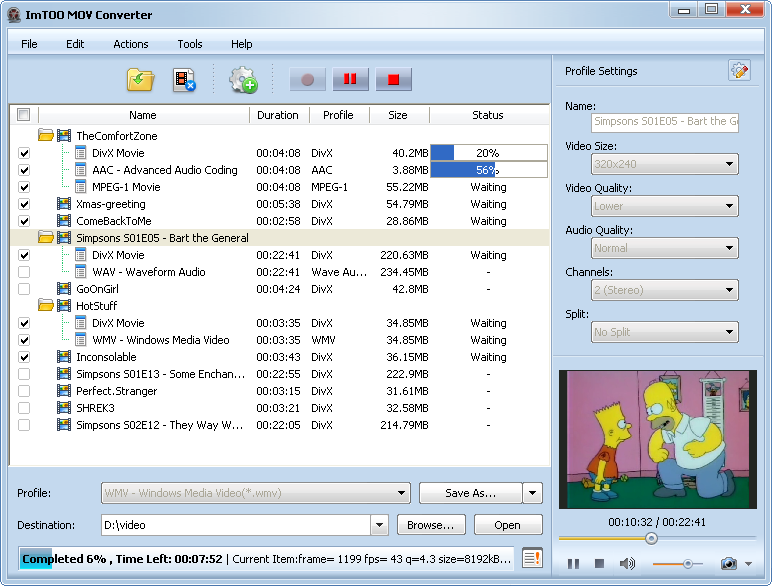This screenshot has height=586, width=772.
Task: Open the Help menu
Action: (x=241, y=44)
